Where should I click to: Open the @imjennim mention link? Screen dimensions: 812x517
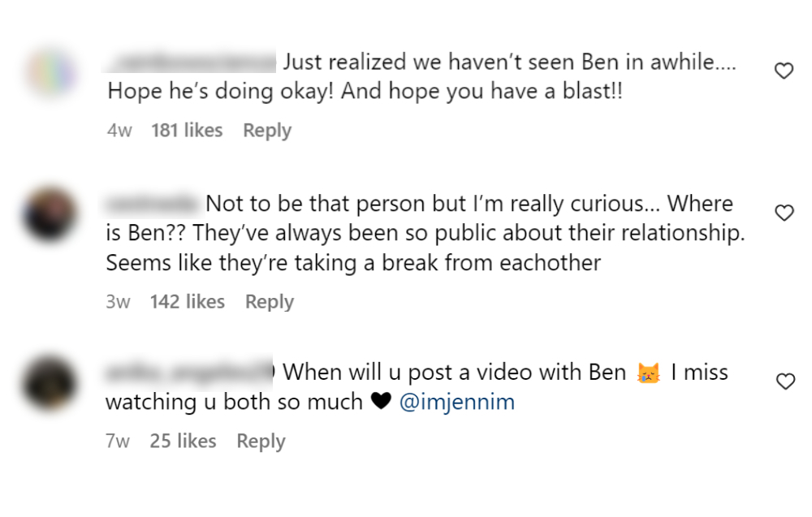click(457, 402)
